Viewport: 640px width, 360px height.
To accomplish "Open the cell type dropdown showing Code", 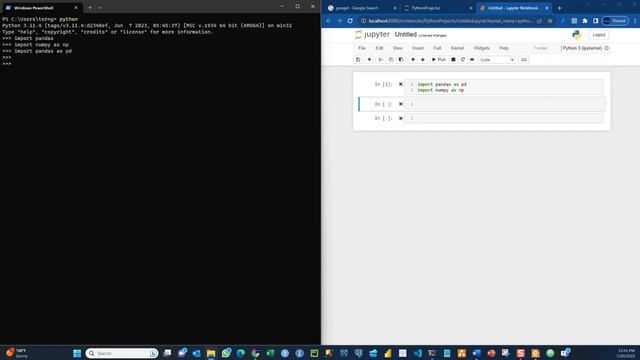I will (x=497, y=60).
